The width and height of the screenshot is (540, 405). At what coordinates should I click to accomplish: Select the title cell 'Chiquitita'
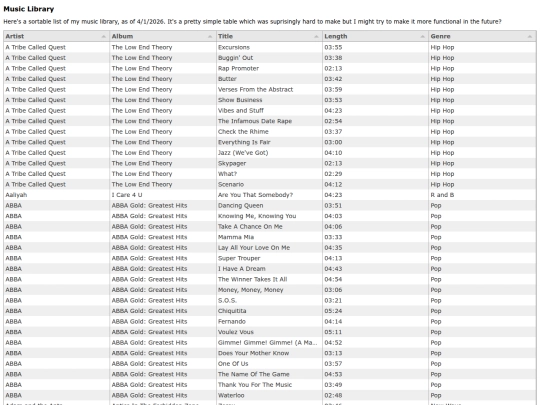(x=269, y=311)
